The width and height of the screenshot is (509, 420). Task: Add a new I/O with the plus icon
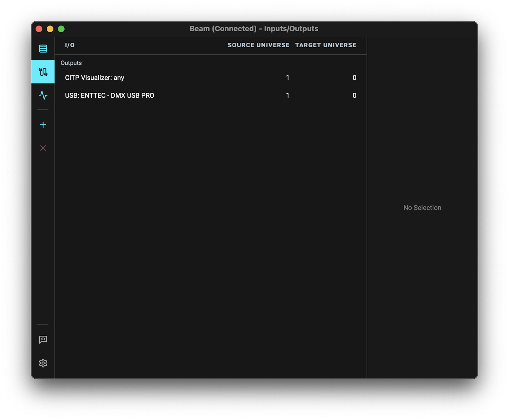[x=43, y=125]
